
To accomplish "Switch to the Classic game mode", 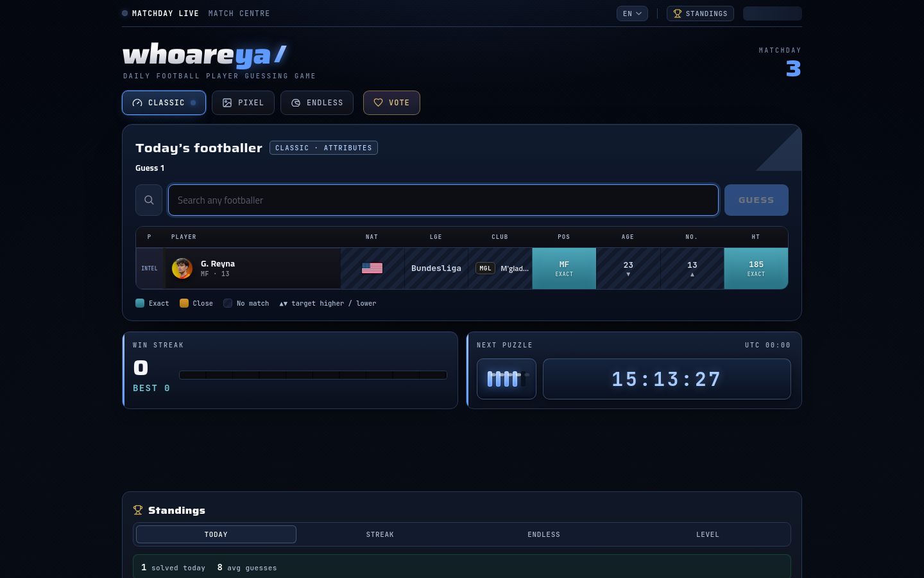I will click(164, 103).
